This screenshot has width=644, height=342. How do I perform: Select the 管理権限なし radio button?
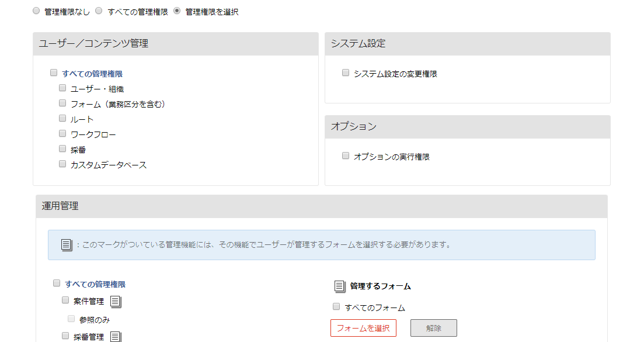click(x=36, y=11)
